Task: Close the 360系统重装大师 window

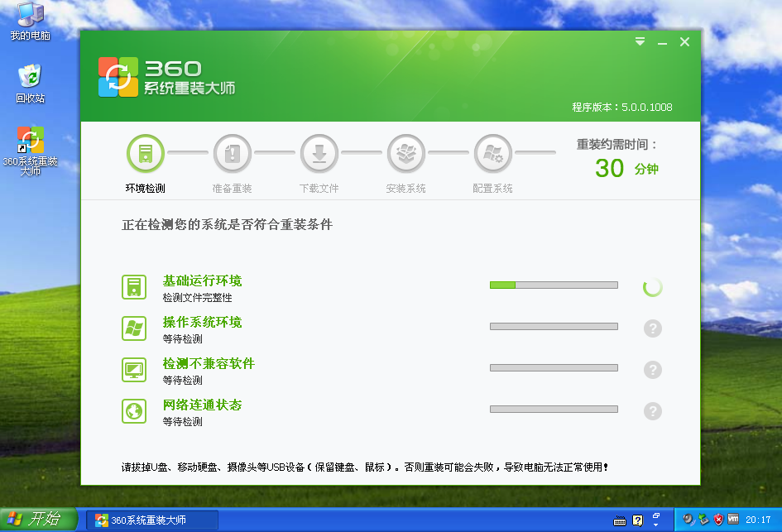Action: click(684, 42)
